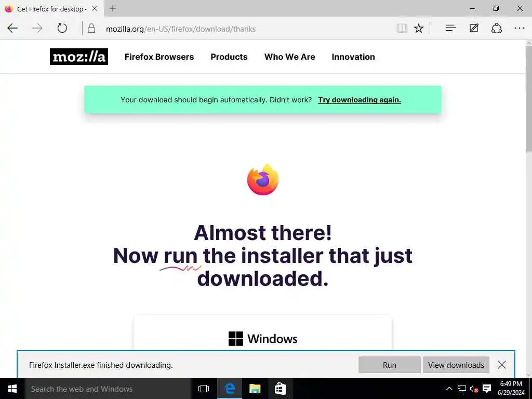Viewport: 532px width, 399px height.
Task: Open the Innovation menu
Action: pos(353,57)
